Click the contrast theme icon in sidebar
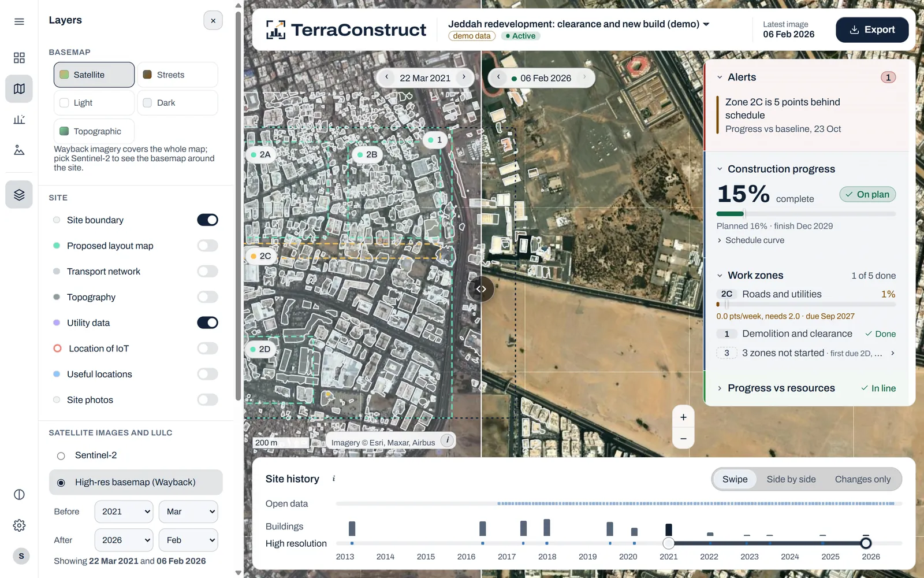Screen dimensions: 924x578 pos(19,494)
